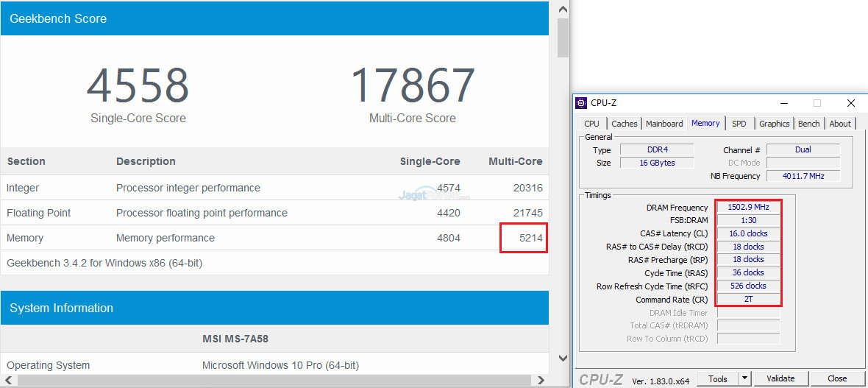Click the horizontal scrollbar left arrow

point(9,380)
